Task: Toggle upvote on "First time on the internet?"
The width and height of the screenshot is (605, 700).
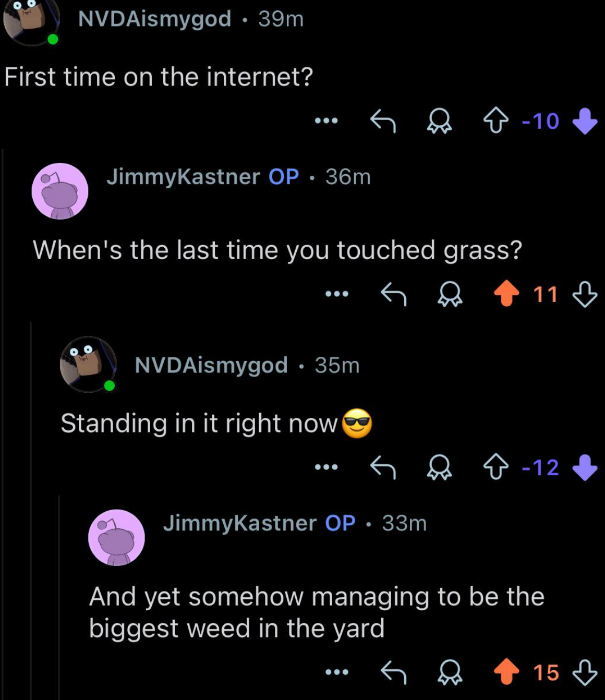Action: (495, 122)
